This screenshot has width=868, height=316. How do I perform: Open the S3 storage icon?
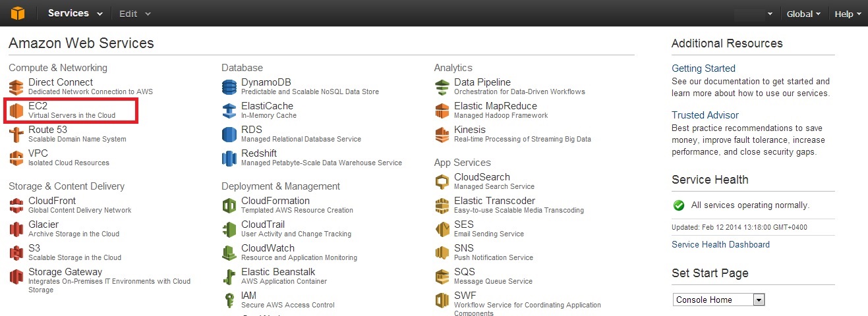coord(16,253)
